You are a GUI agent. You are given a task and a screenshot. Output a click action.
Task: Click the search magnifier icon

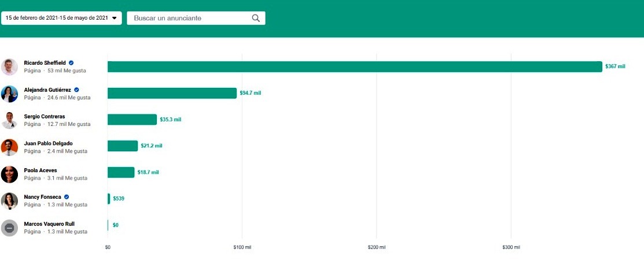coord(256,18)
